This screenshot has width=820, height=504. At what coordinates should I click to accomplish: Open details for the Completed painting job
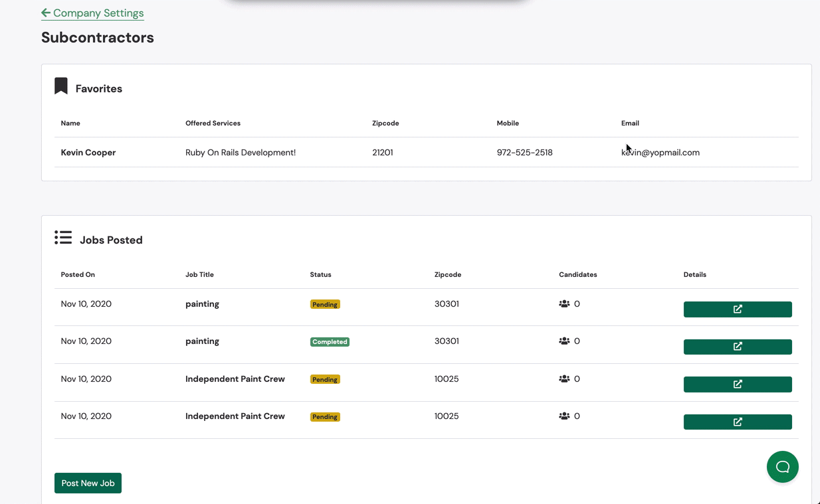[x=737, y=347]
